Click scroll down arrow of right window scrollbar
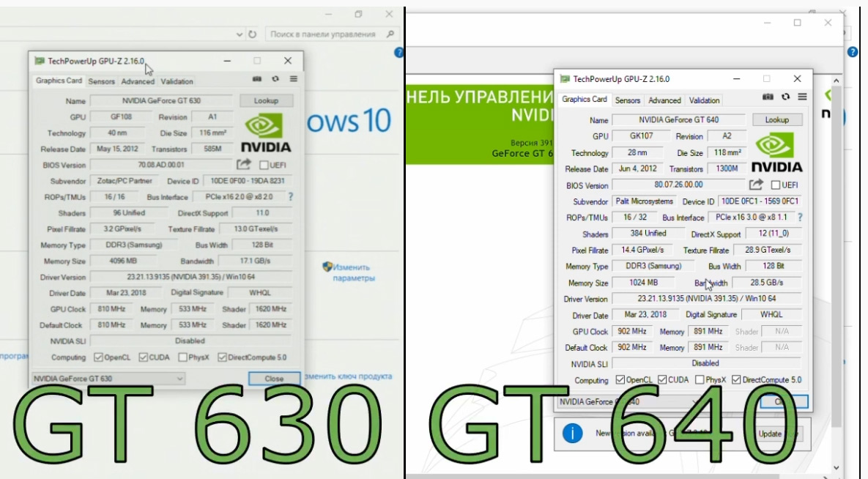 point(837,468)
